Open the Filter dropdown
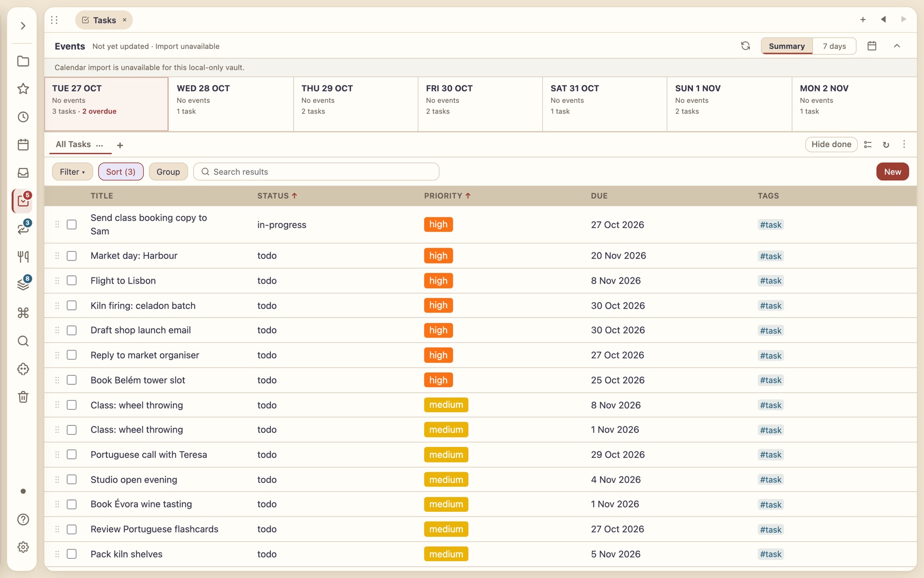 72,172
